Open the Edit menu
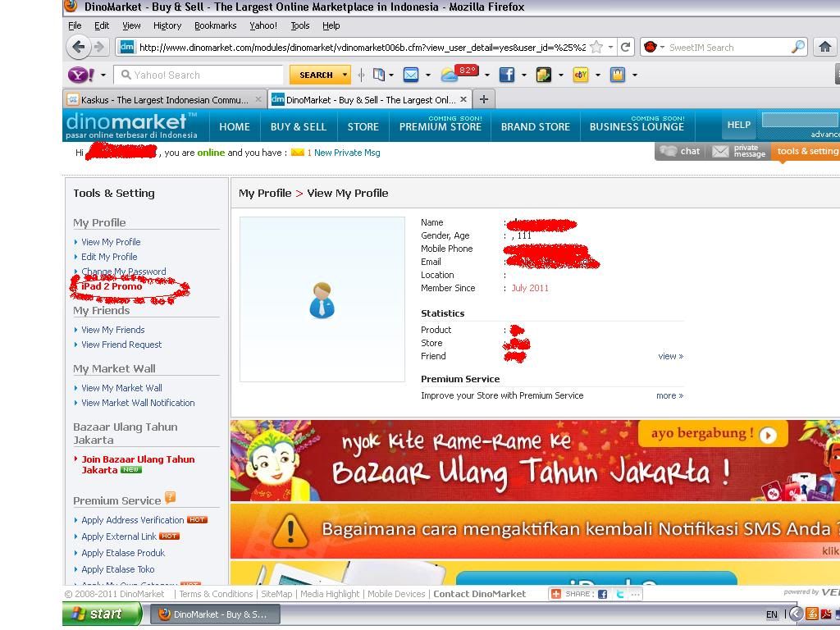The width and height of the screenshot is (840, 630). 102,25
